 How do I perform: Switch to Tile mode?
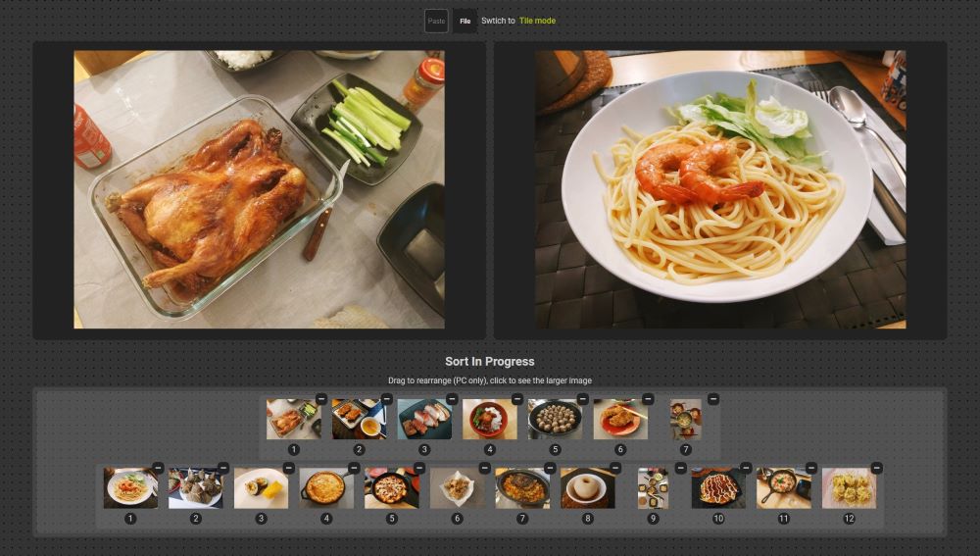click(x=537, y=21)
